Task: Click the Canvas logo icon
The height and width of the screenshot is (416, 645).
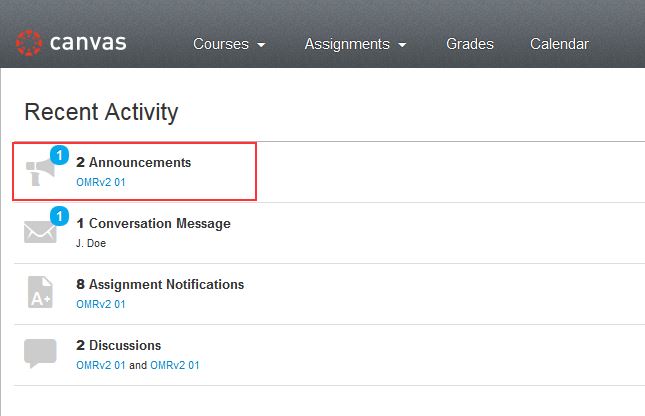Action: pyautogui.click(x=29, y=43)
